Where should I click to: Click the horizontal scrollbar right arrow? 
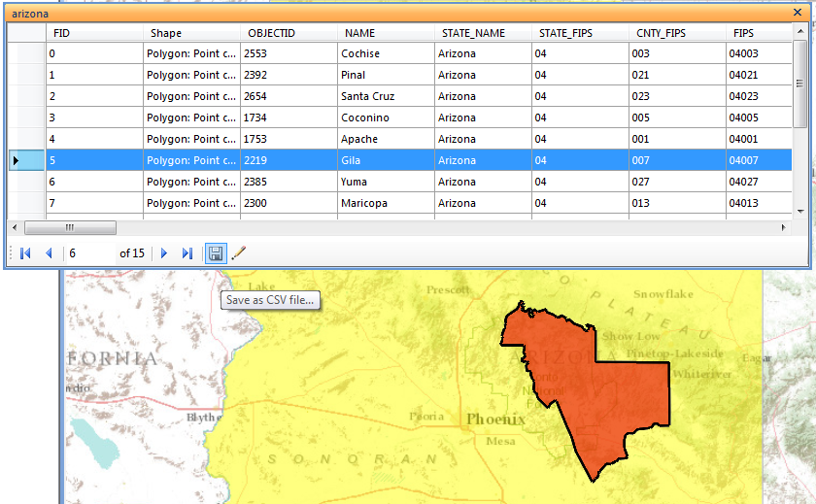coord(784,227)
